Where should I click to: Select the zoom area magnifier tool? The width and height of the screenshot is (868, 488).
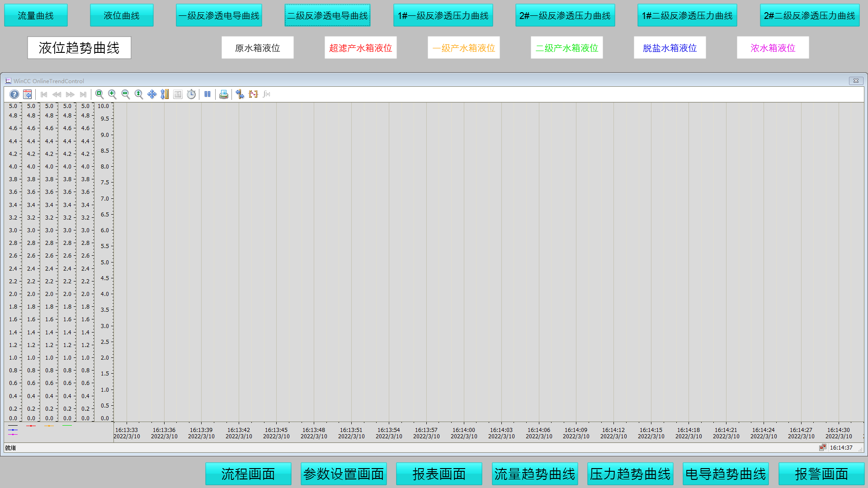pyautogui.click(x=99, y=94)
